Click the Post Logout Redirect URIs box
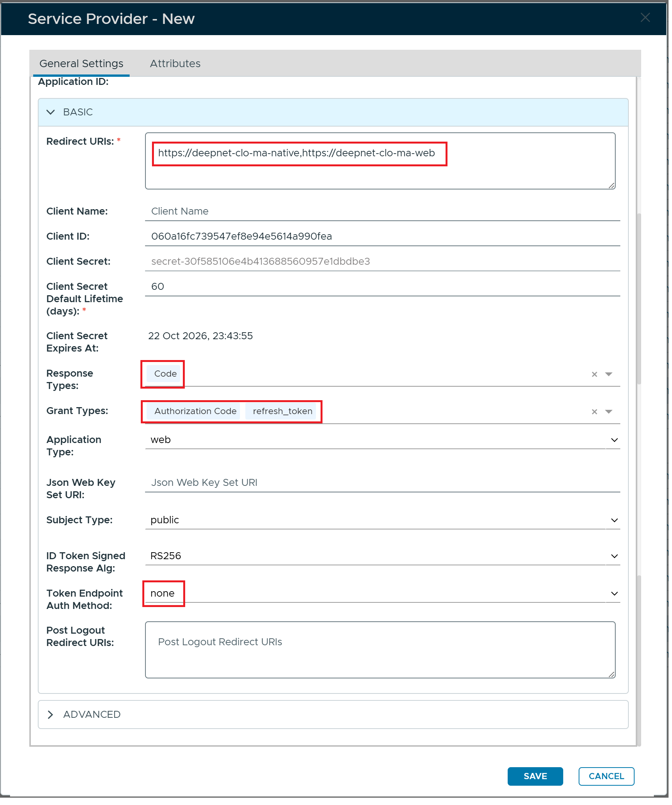 pyautogui.click(x=380, y=650)
